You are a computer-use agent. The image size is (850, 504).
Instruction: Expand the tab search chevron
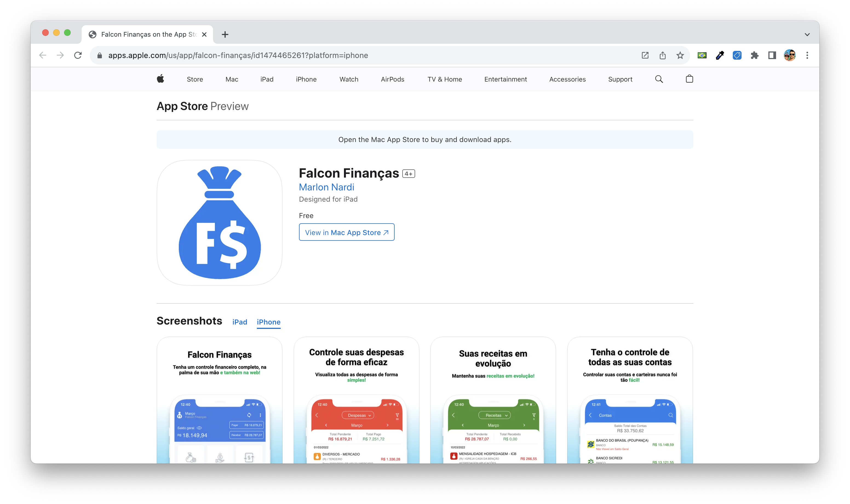807,35
